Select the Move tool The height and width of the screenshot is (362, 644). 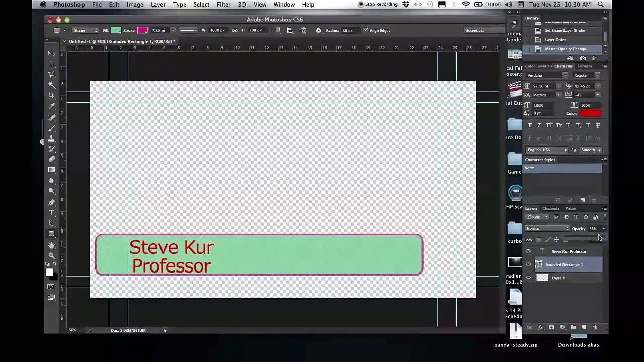(52, 53)
